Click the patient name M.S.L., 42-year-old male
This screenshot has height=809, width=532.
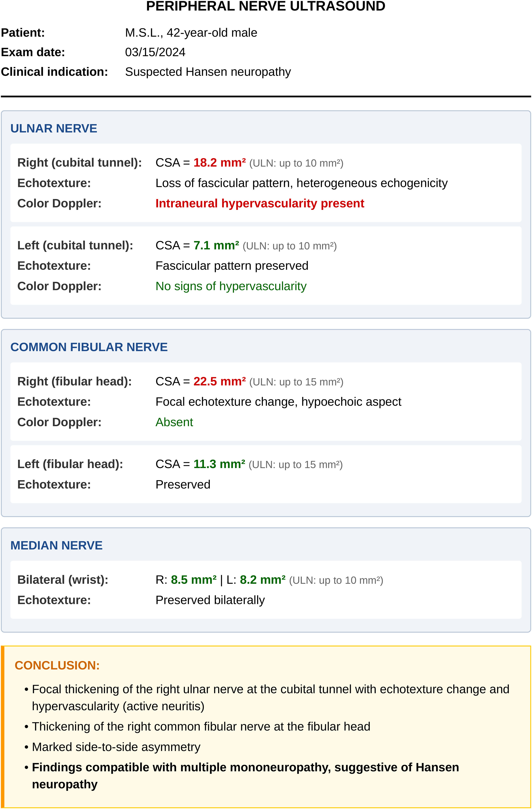pyautogui.click(x=191, y=33)
